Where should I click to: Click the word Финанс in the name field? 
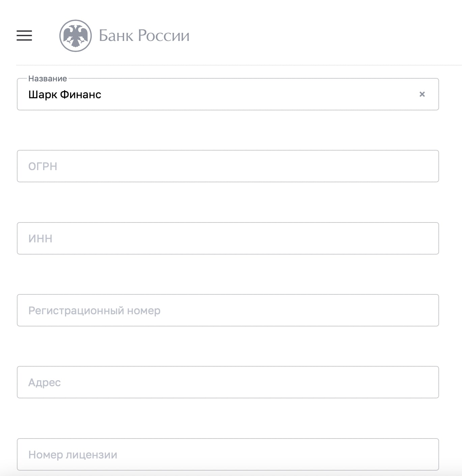coord(81,95)
